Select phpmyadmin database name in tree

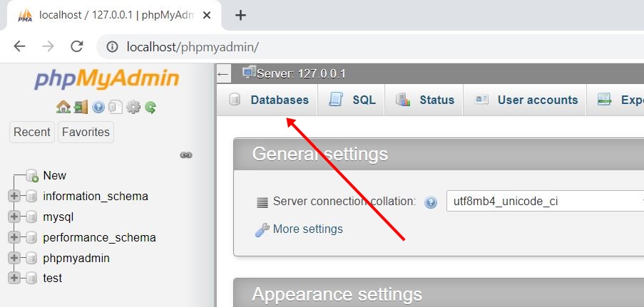click(x=76, y=259)
